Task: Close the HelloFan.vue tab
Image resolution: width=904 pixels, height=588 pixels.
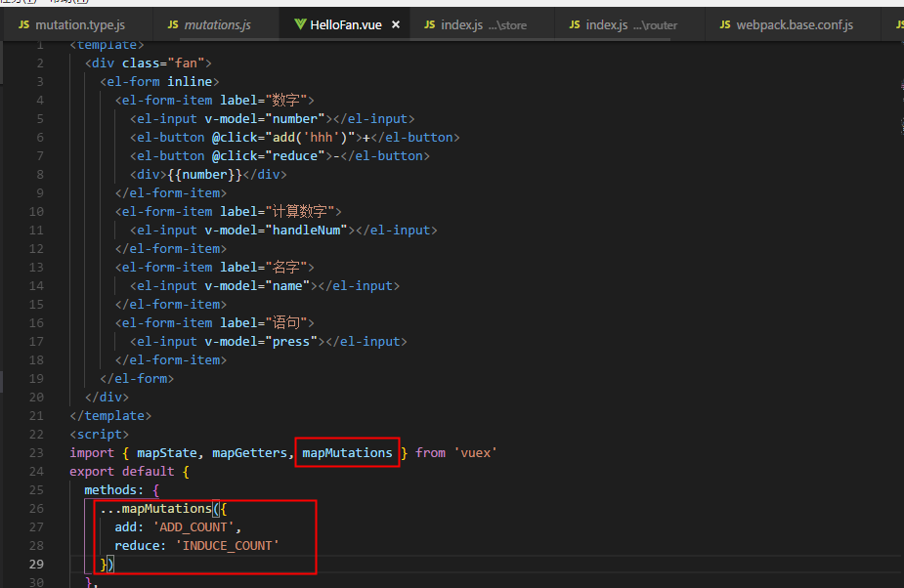Action: tap(396, 24)
